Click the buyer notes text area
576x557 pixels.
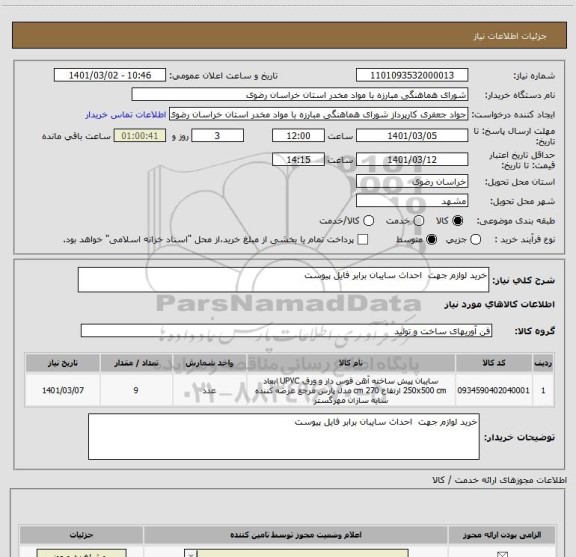(284, 436)
